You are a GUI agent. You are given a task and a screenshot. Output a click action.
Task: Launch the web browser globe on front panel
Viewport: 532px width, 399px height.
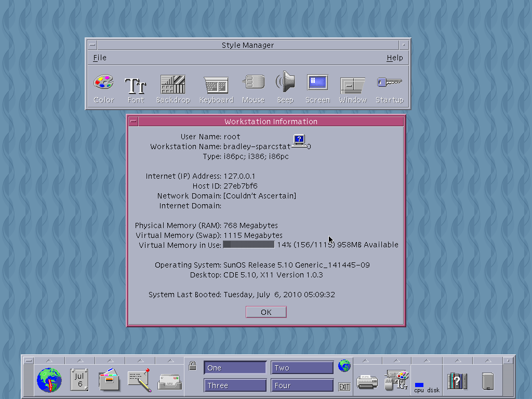49,380
